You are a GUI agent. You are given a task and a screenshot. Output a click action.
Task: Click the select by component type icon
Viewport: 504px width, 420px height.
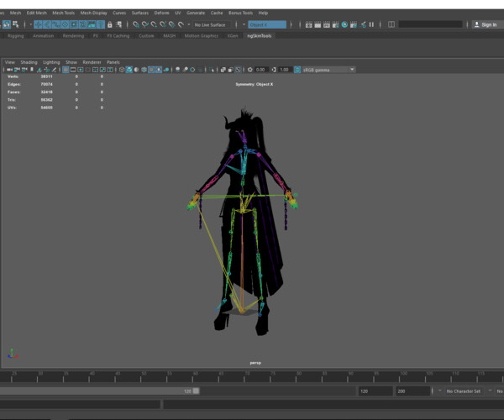tap(15, 24)
